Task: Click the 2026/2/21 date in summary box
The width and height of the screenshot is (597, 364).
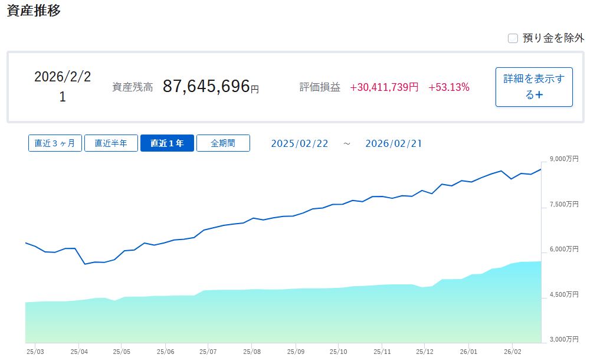Action: tap(63, 87)
